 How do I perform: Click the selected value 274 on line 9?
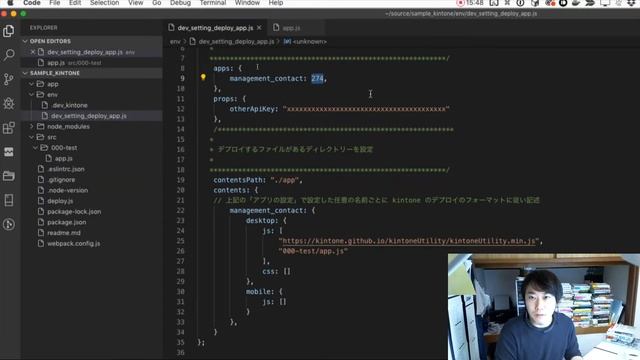318,78
